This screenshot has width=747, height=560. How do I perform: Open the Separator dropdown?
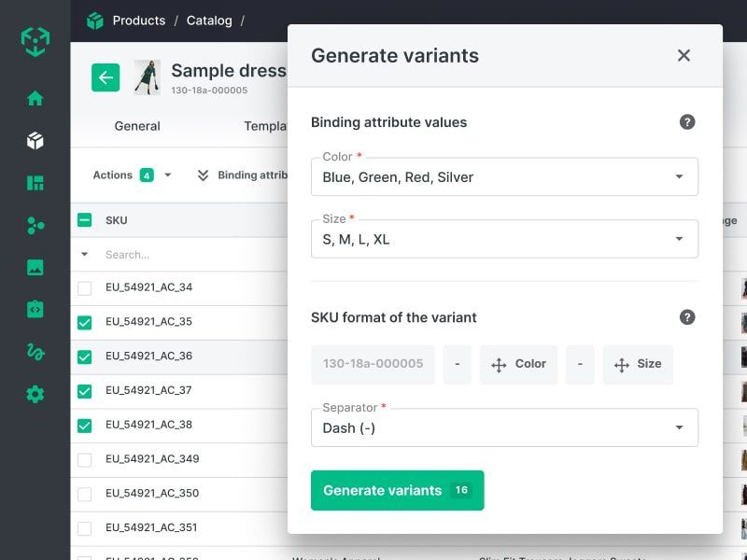504,427
